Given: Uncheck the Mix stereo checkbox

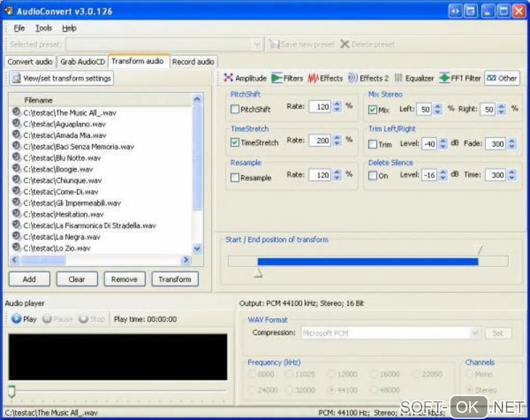Looking at the screenshot, I should click(x=373, y=110).
